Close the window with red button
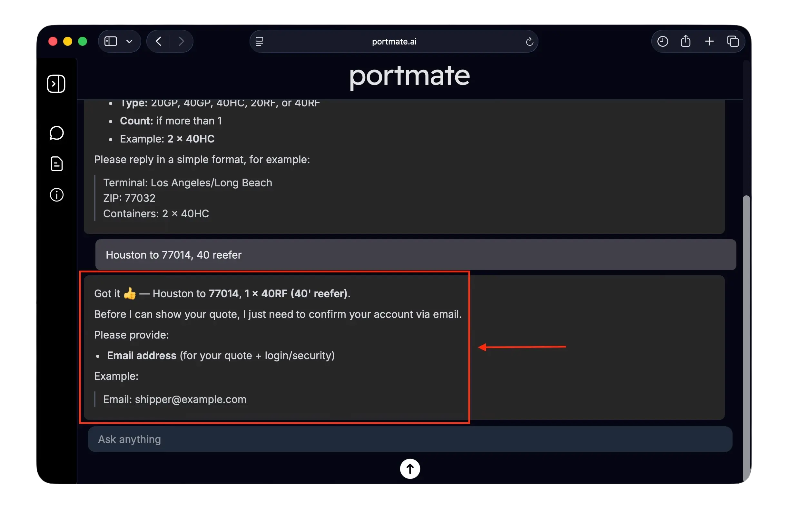Viewport: 788px width, 532px height. click(53, 41)
